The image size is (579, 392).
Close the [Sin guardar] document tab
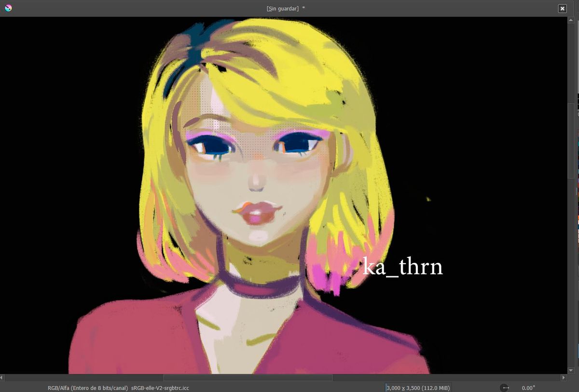562,8
